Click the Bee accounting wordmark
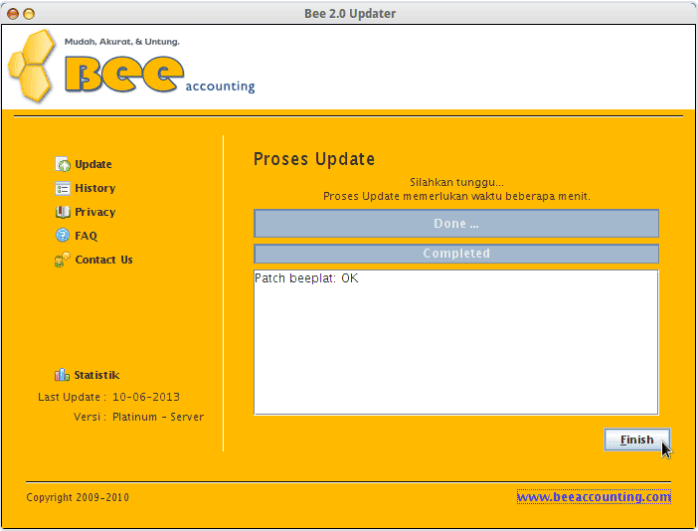 click(x=160, y=74)
